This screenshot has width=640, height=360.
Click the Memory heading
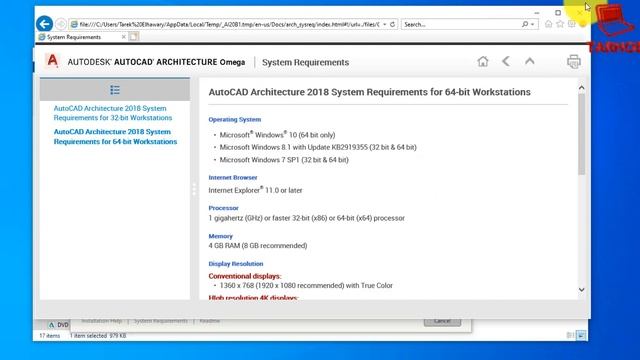pos(220,236)
